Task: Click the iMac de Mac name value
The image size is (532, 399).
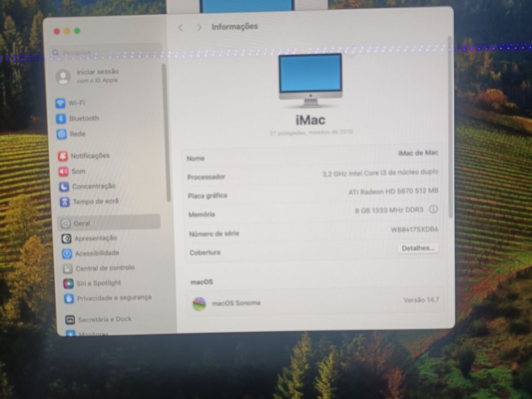Action: pyautogui.click(x=418, y=153)
